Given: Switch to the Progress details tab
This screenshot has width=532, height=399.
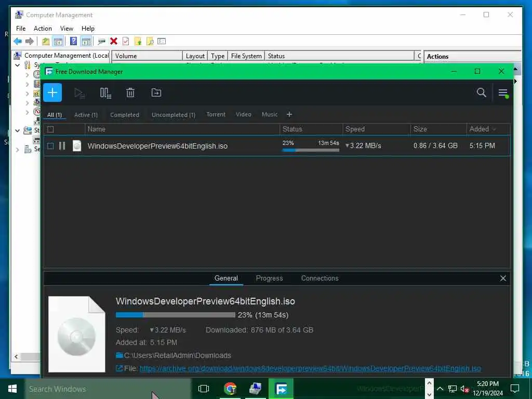Looking at the screenshot, I should [270, 278].
